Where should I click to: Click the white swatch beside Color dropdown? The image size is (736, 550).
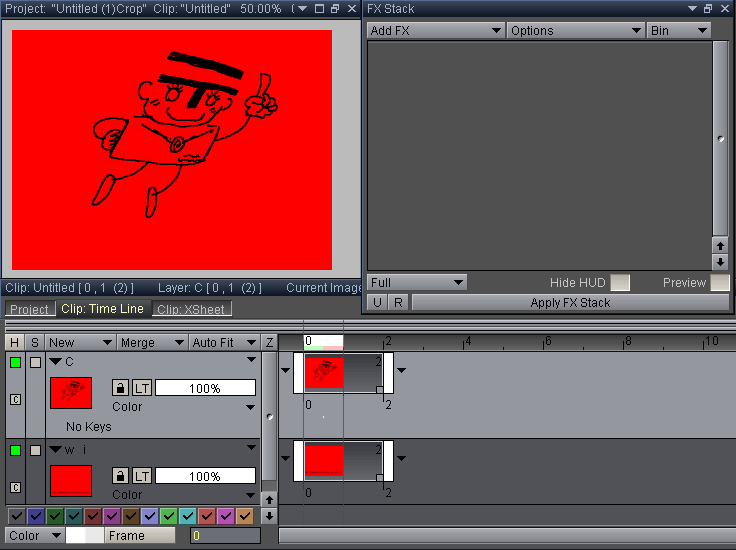(x=84, y=535)
